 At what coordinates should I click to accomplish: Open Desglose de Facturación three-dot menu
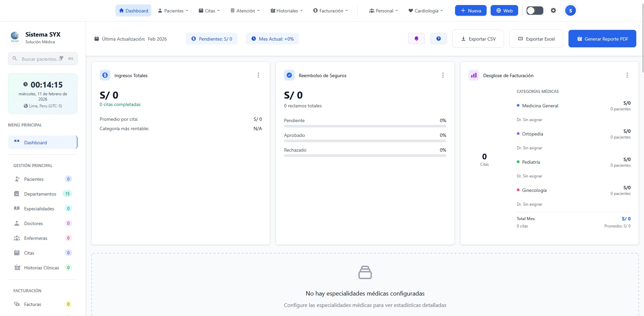tap(627, 75)
